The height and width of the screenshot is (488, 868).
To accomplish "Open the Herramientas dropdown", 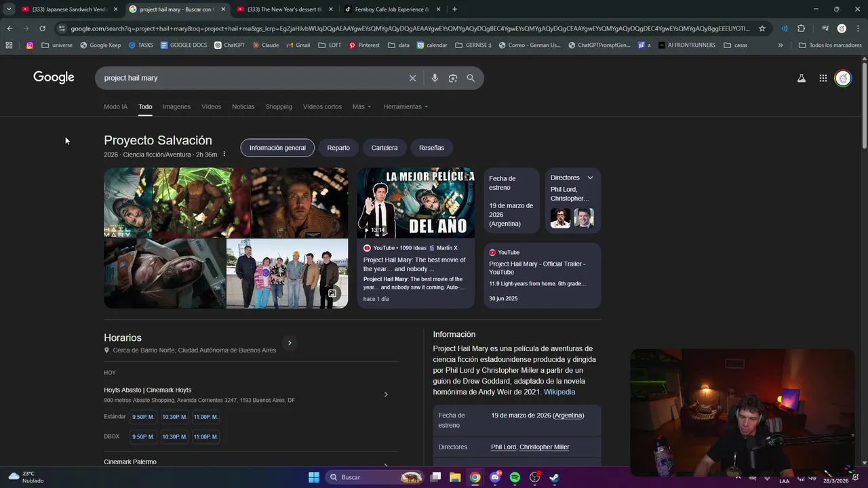I will coord(406,106).
